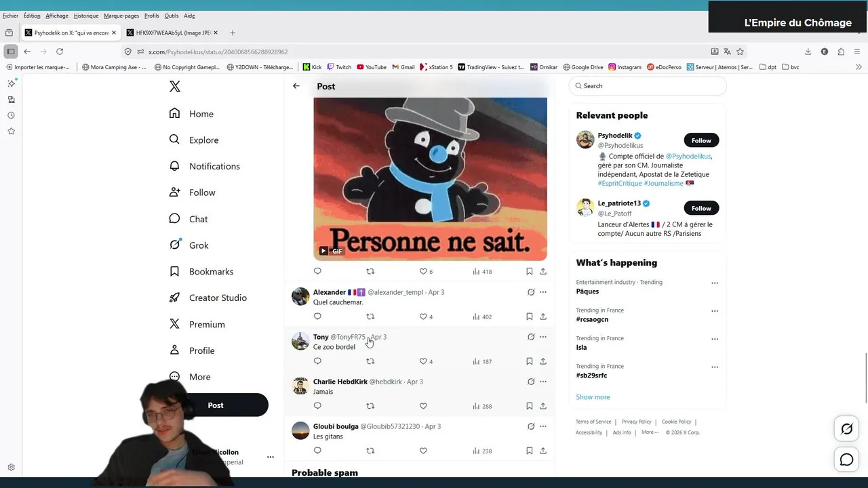The image size is (868, 488).
Task: Pause the "Personne ne sait." GIF
Action: click(323, 251)
